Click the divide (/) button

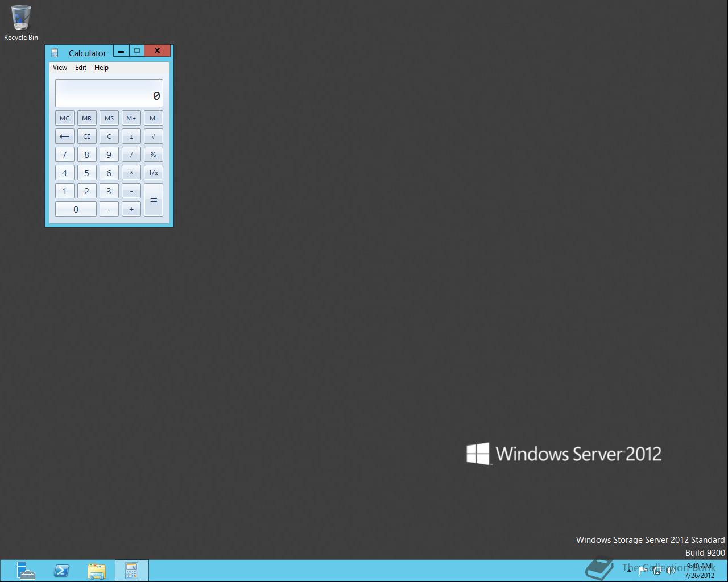pyautogui.click(x=131, y=155)
